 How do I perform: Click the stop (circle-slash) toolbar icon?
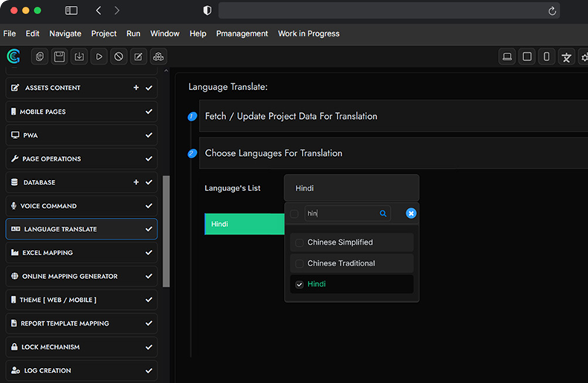pos(119,57)
